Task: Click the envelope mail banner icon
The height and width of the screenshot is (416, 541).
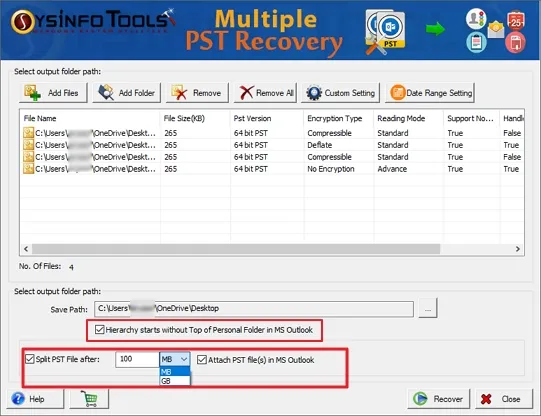Action: tap(496, 29)
